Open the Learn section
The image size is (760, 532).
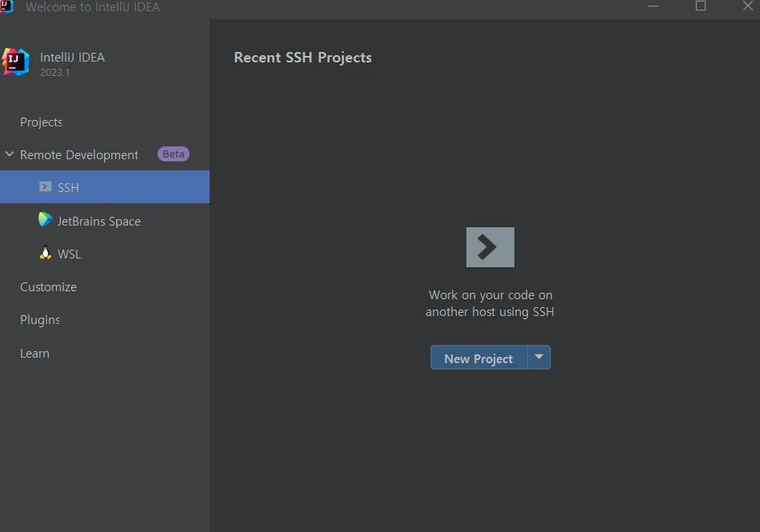point(34,354)
